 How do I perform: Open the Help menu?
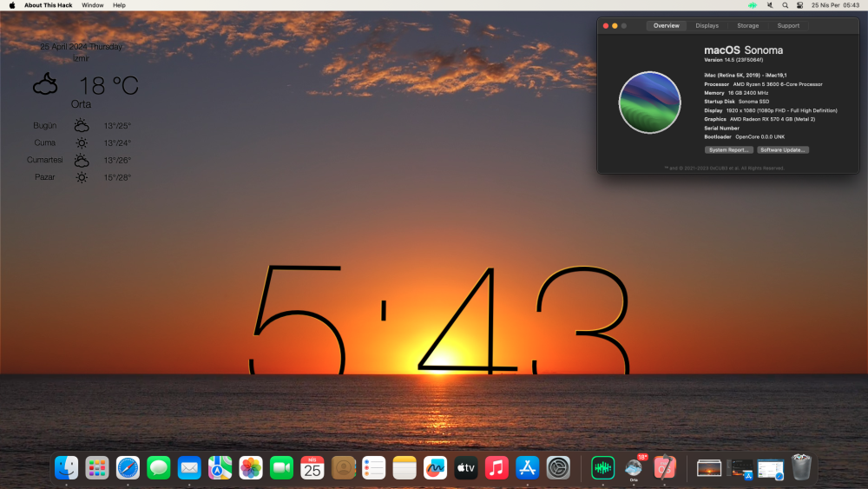[x=119, y=5]
